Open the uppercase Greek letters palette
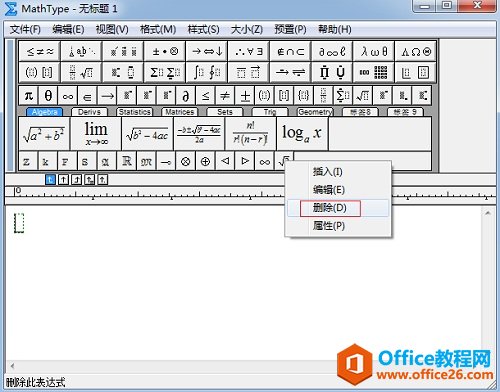This screenshot has height=392, width=500. (x=416, y=51)
